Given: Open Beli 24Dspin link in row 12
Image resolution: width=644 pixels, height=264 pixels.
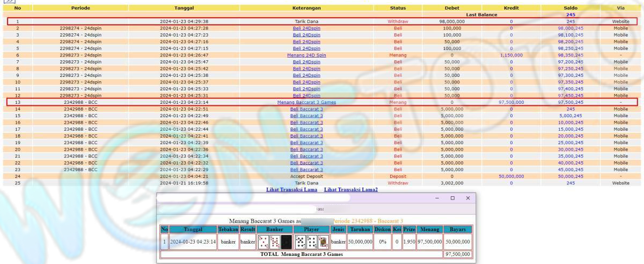Looking at the screenshot, I should 306,95.
